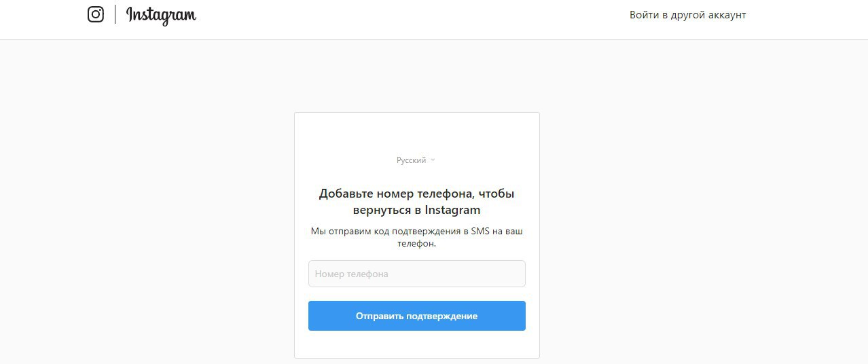Click the small chevron next to Русский
This screenshot has height=364, width=868.
click(433, 160)
